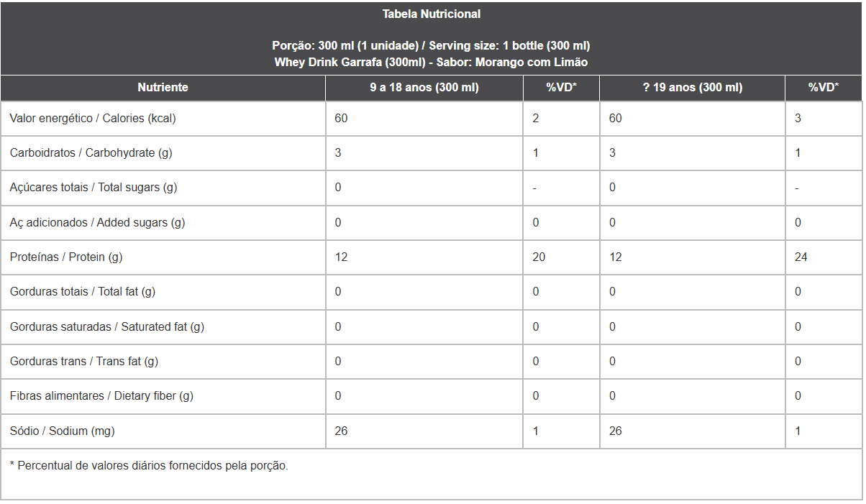Click the Sódio / Sodium (mg) label
The height and width of the screenshot is (504, 866).
tap(62, 431)
